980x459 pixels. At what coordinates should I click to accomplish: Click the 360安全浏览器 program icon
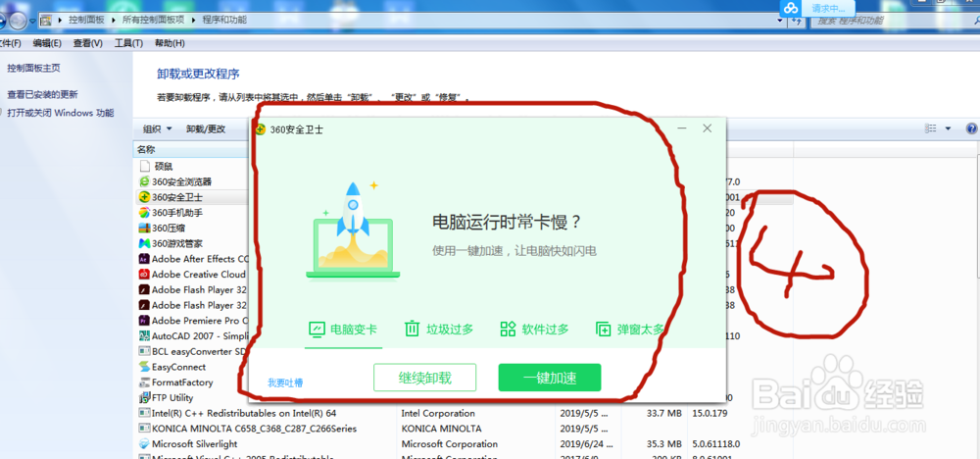point(144,182)
